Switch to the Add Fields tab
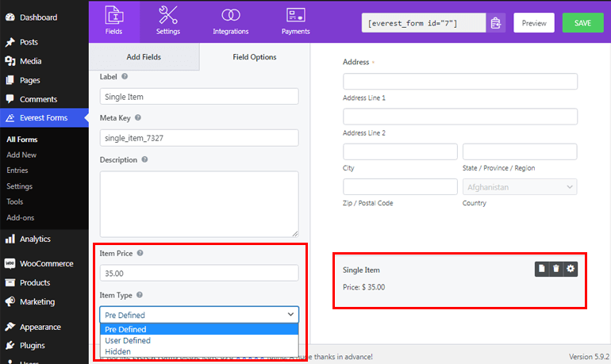Image resolution: width=611 pixels, height=364 pixels. [x=144, y=57]
